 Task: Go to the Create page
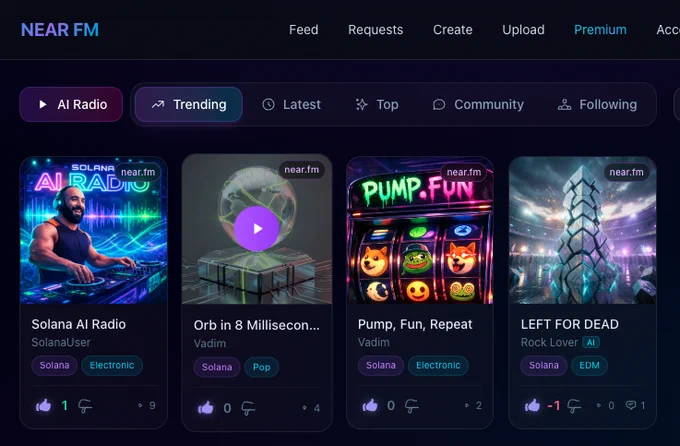pos(453,30)
